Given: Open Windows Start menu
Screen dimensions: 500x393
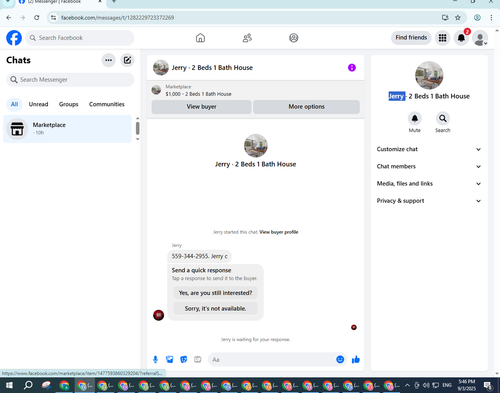Looking at the screenshot, I should (x=9, y=385).
